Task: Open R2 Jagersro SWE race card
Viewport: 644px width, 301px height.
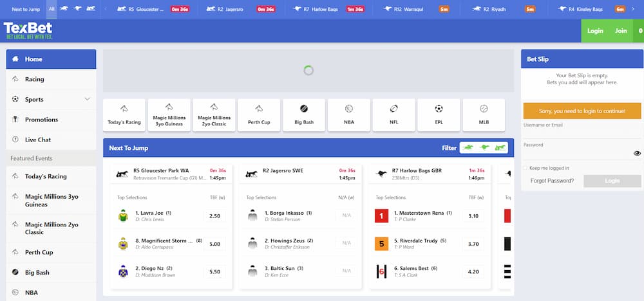Action: [300, 174]
